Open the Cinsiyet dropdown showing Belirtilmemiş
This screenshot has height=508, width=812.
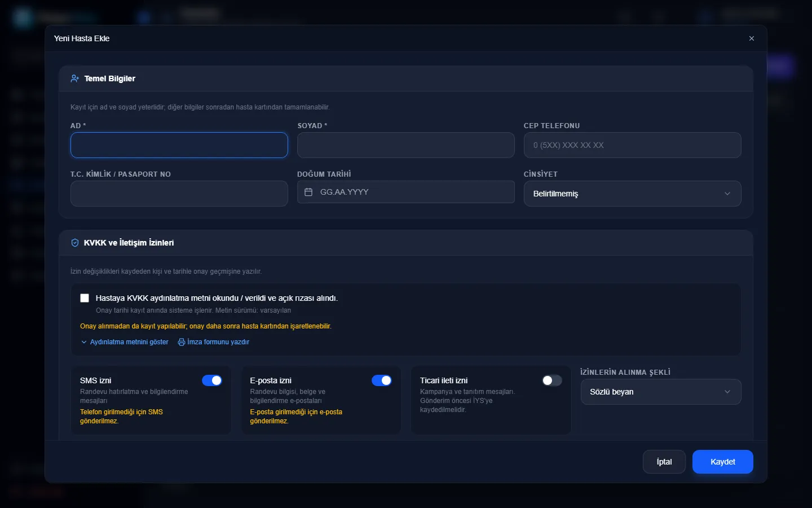point(632,194)
